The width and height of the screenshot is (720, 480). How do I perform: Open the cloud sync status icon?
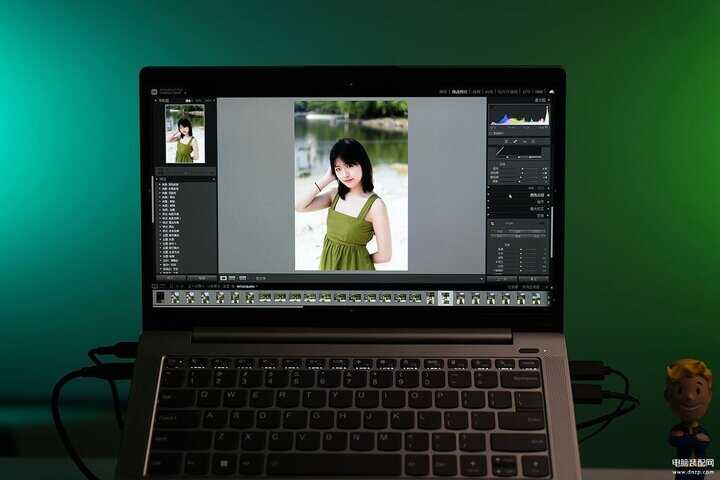click(x=551, y=92)
